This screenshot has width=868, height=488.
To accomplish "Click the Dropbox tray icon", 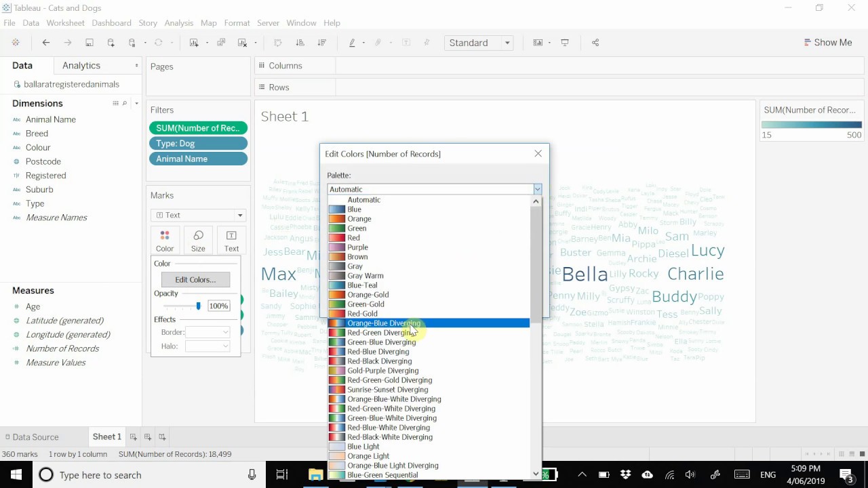I will (626, 474).
